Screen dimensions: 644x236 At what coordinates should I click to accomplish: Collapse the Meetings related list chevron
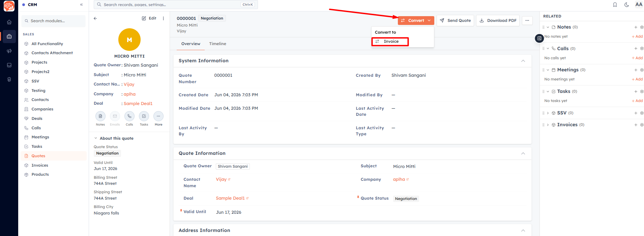[x=548, y=70]
